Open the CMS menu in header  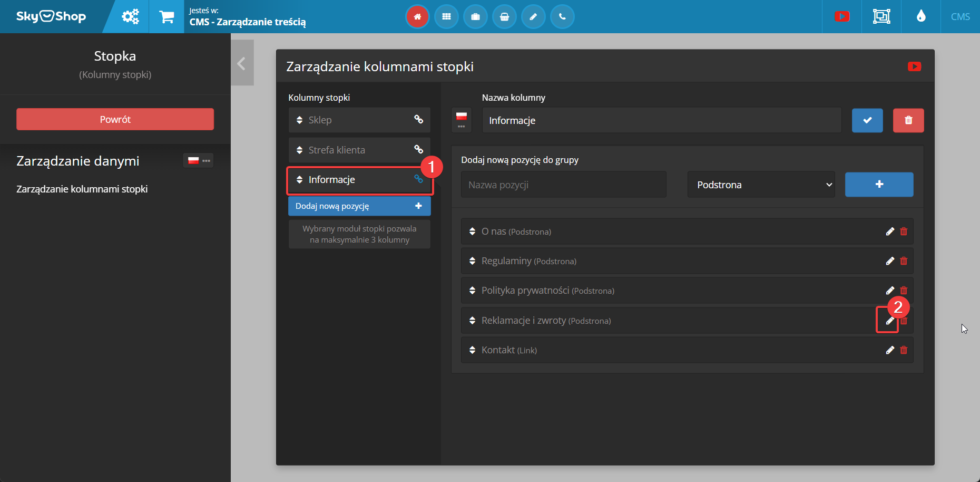point(961,17)
